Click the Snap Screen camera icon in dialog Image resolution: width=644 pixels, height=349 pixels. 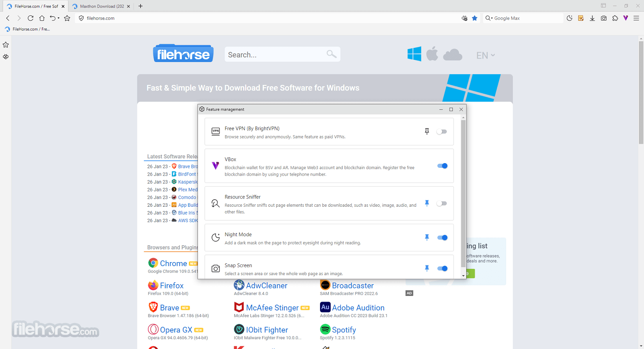click(x=216, y=268)
